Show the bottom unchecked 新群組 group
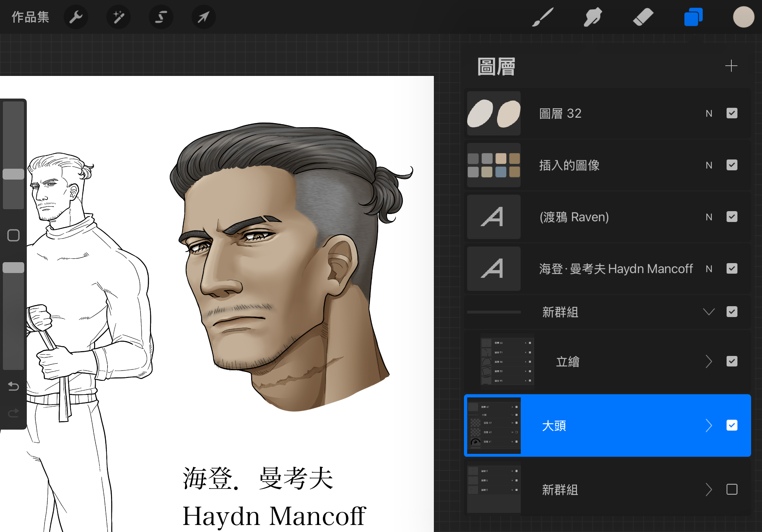This screenshot has width=762, height=532. click(x=731, y=489)
